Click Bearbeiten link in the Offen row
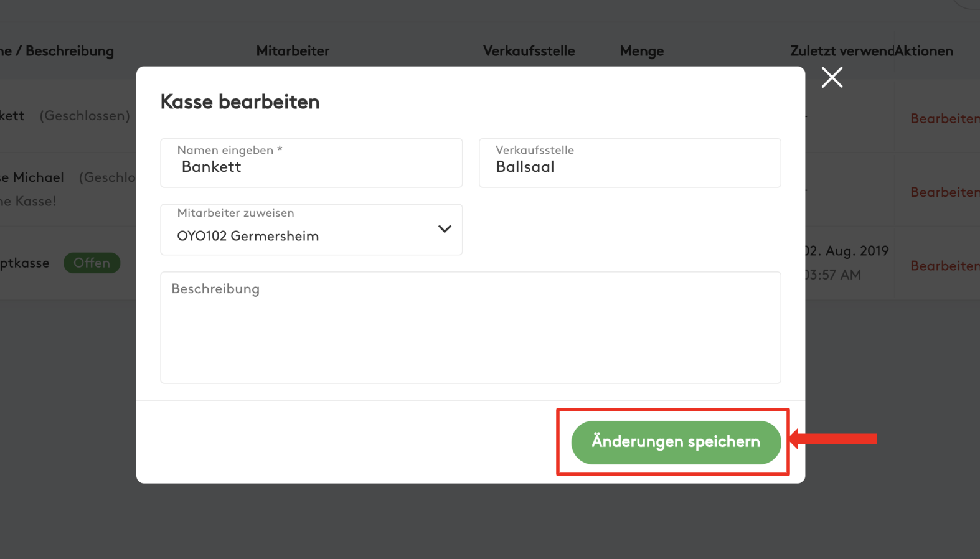The width and height of the screenshot is (980, 559). 945,266
